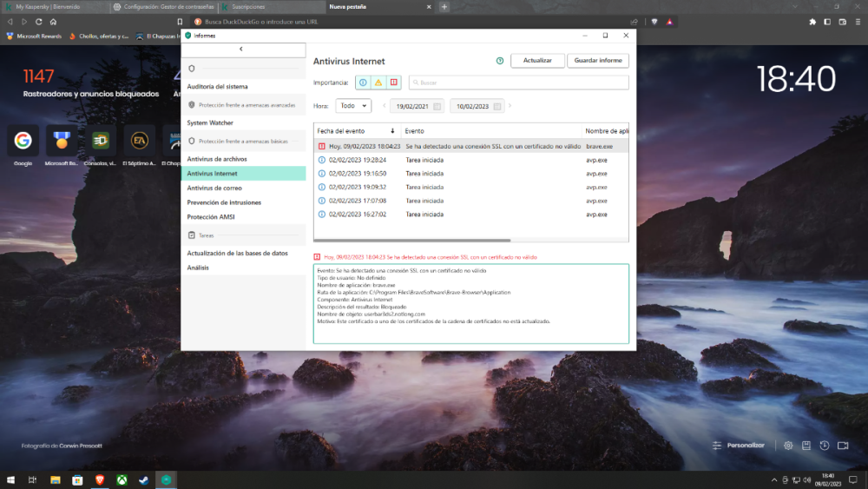868x489 pixels.
Task: Sort by the Fecha del evento column arrow
Action: [x=392, y=131]
